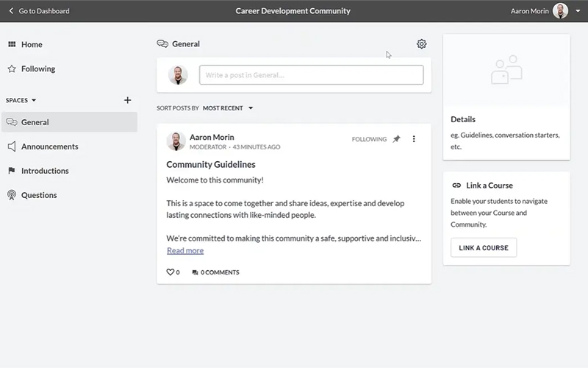Add a new space with the plus icon
Image resolution: width=588 pixels, height=368 pixels.
click(x=127, y=100)
